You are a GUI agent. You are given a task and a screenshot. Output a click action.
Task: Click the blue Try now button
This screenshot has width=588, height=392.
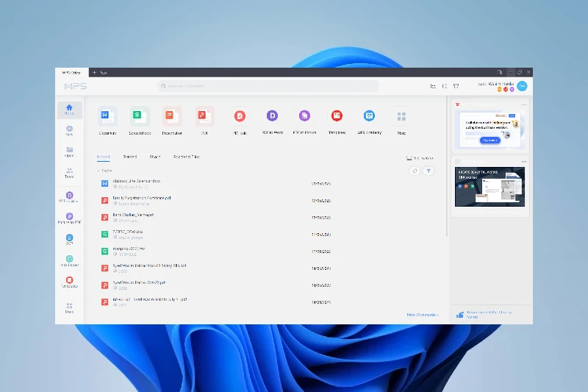490,140
